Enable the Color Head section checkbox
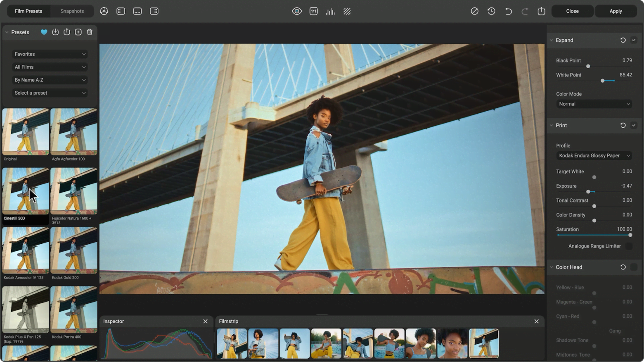This screenshot has width=644, height=362. (x=634, y=267)
